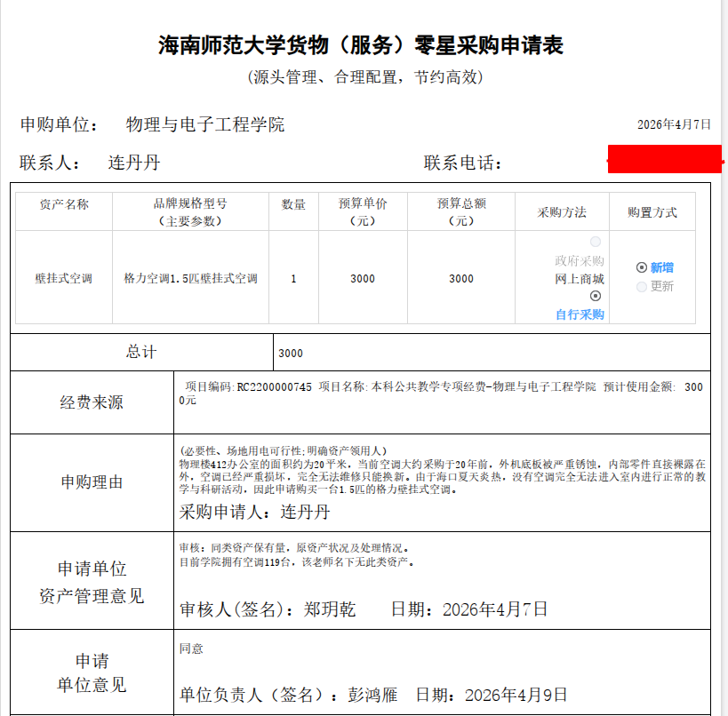Click the 总计 amount 3000
Image resolution: width=728 pixels, height=716 pixels.
click(291, 353)
